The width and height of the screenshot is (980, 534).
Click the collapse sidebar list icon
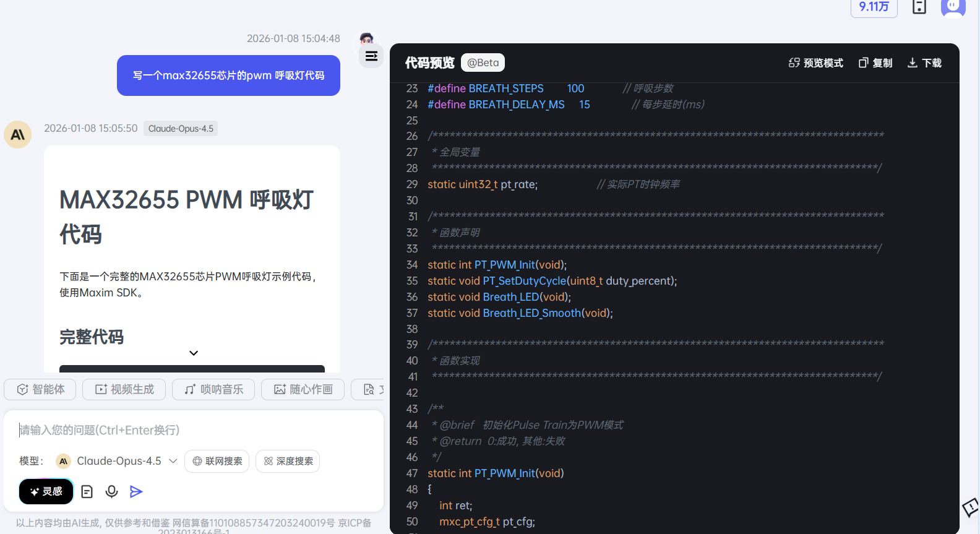point(371,56)
